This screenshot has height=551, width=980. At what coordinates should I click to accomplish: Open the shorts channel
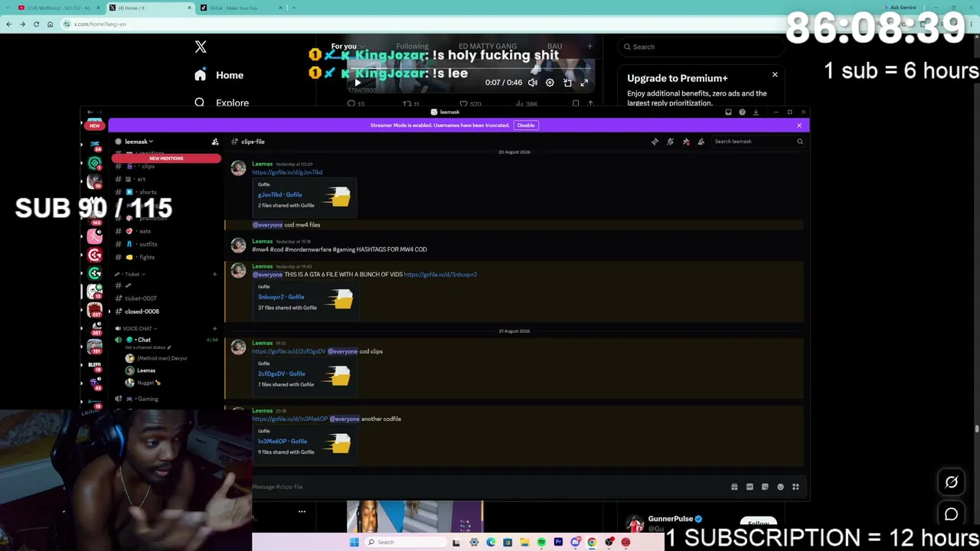165,192
